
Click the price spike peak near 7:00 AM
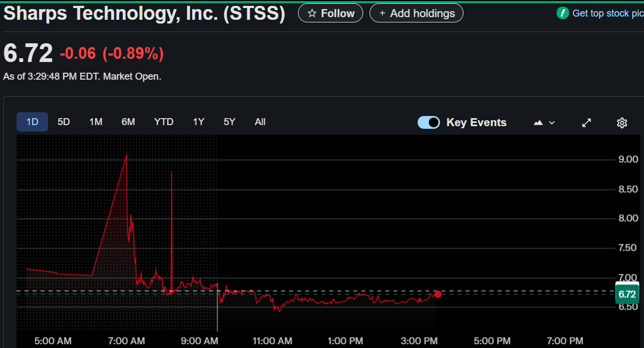point(126,154)
